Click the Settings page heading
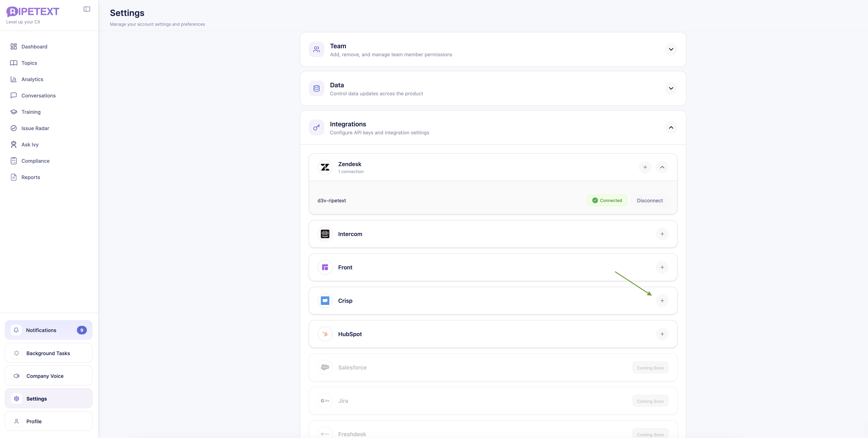This screenshot has width=868, height=438. point(127,13)
